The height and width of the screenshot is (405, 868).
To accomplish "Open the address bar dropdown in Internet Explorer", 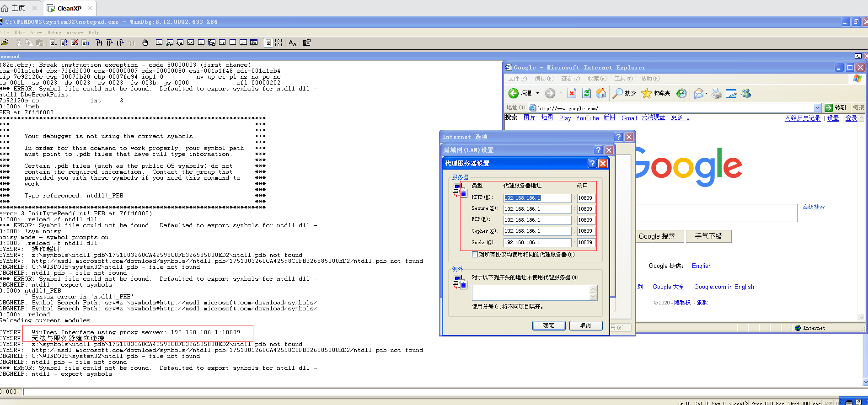I will [818, 108].
